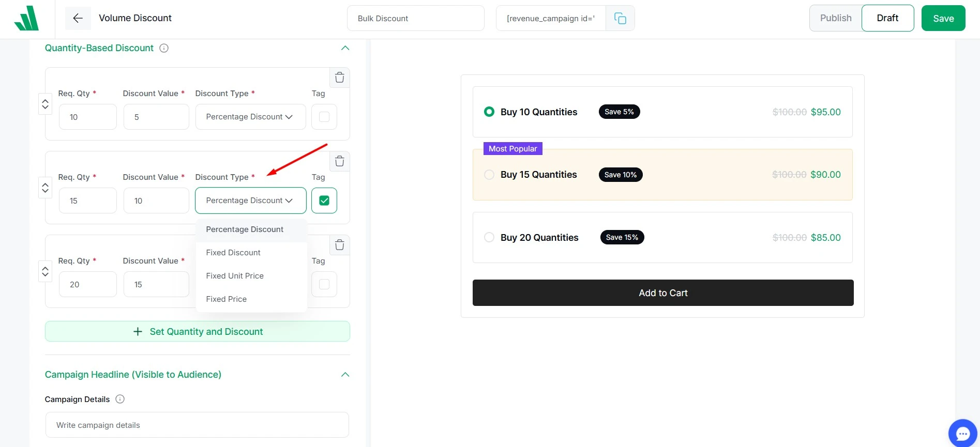Reorder the 15 quantity row handle

click(46, 188)
